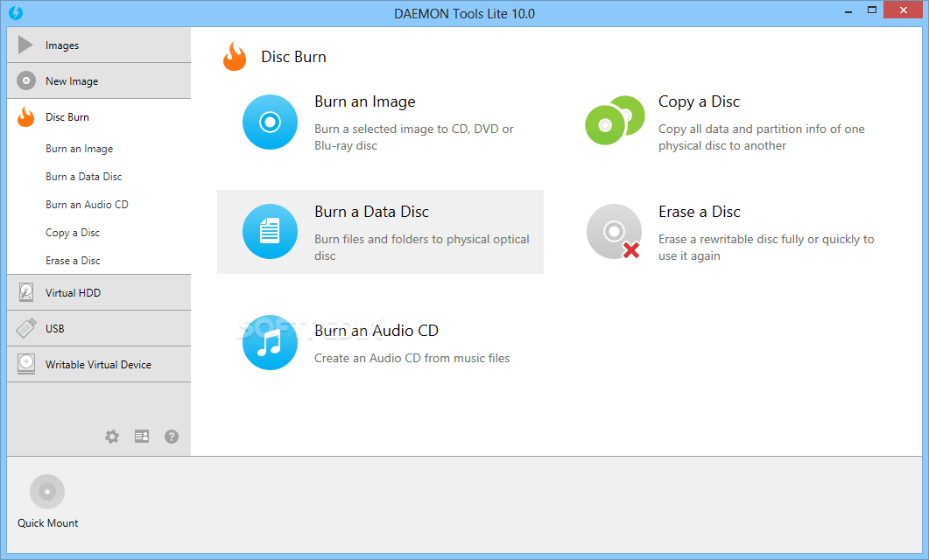
Task: Open the Virtual HDD sidebar section
Action: [x=99, y=292]
